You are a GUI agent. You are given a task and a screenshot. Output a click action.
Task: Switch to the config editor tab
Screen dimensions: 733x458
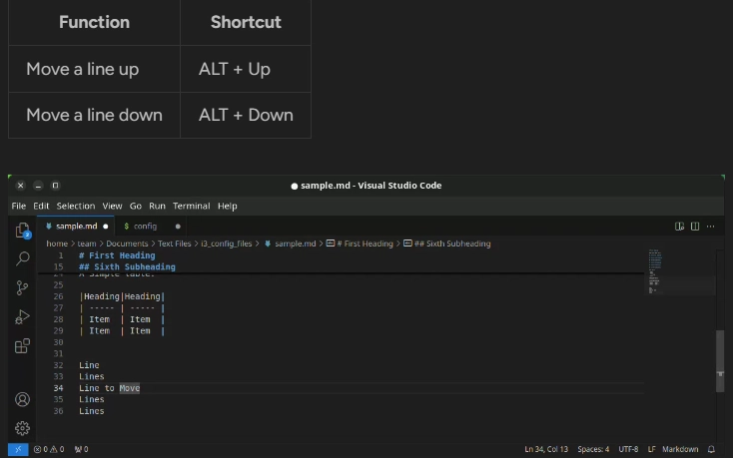pos(145,226)
